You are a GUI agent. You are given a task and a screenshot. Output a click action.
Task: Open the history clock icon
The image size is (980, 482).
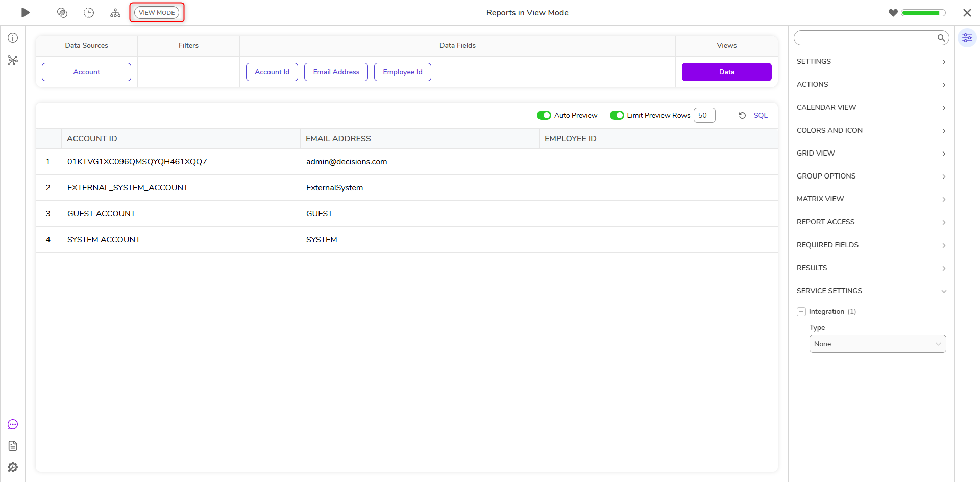(89, 13)
